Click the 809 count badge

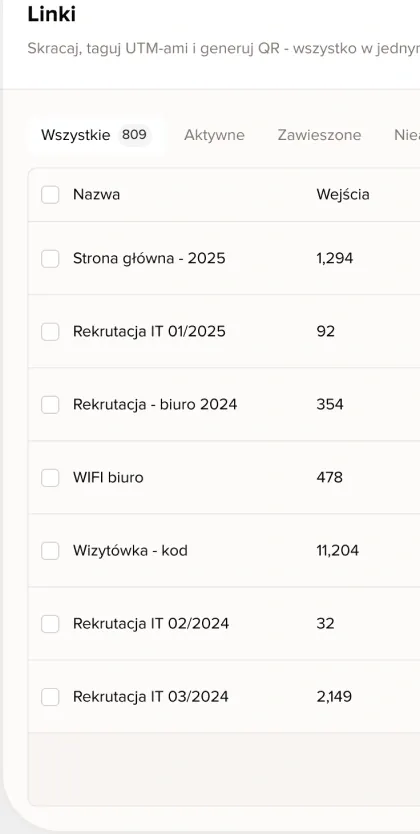point(134,135)
